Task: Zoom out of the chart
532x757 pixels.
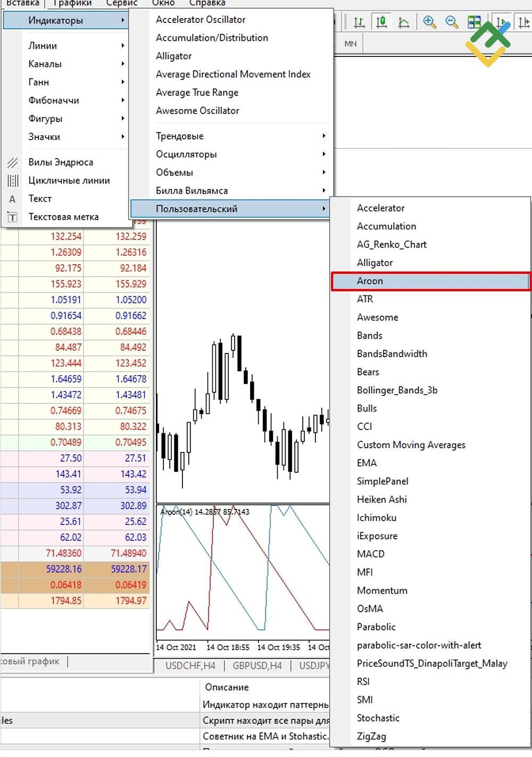Action: (452, 22)
